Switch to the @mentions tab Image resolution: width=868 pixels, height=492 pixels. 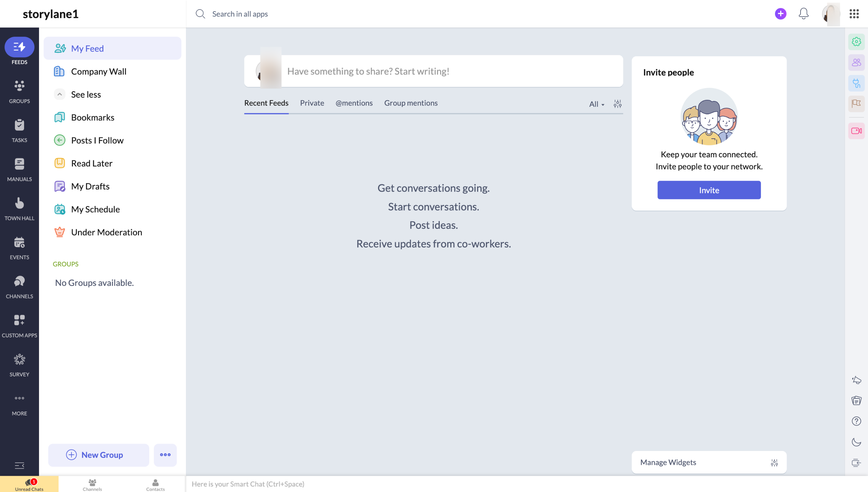pyautogui.click(x=354, y=103)
